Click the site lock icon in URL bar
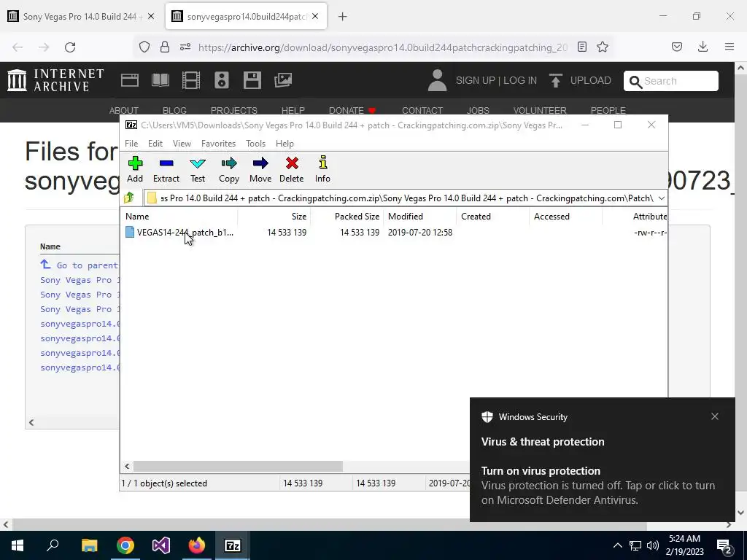 click(x=165, y=47)
